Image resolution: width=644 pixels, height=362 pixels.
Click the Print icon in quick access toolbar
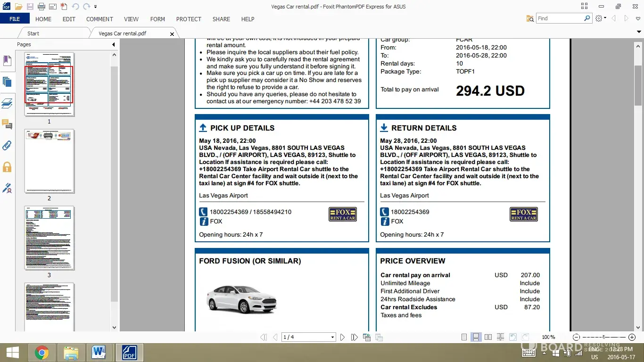41,7
